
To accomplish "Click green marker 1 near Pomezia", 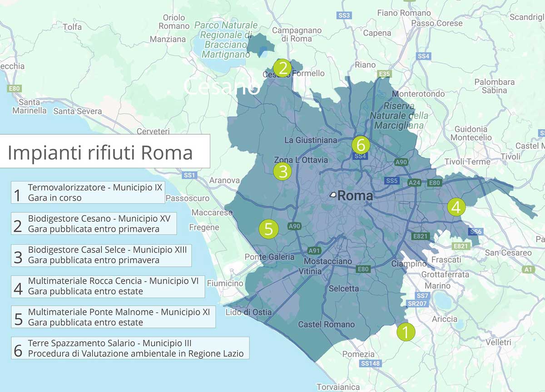I will (x=406, y=332).
